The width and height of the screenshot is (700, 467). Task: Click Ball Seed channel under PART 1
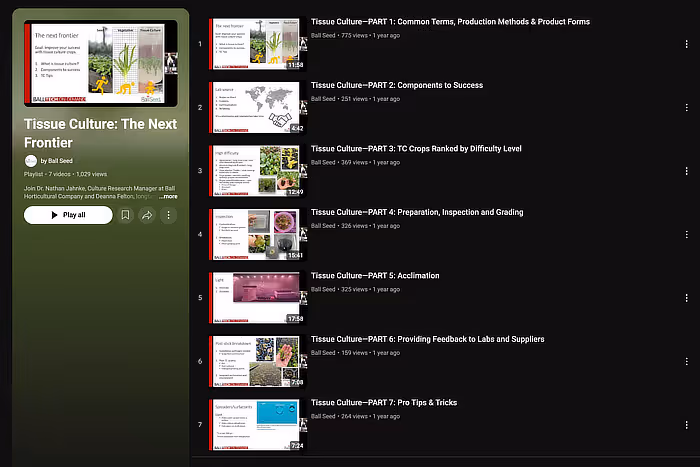tap(323, 36)
